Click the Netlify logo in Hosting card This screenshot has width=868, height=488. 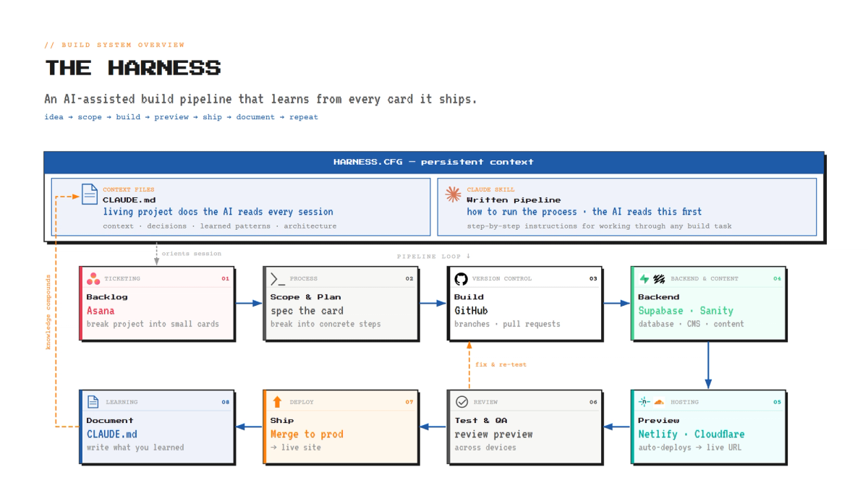(x=644, y=402)
